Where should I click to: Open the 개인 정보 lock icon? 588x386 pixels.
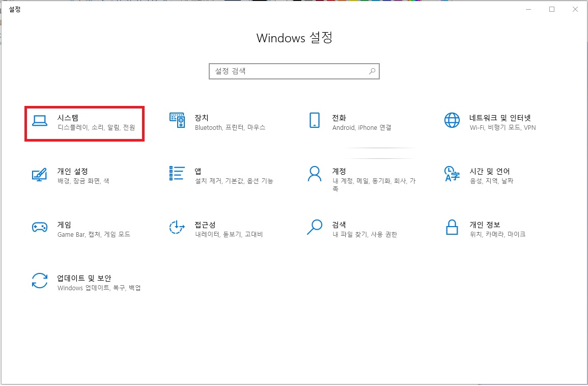(x=452, y=227)
